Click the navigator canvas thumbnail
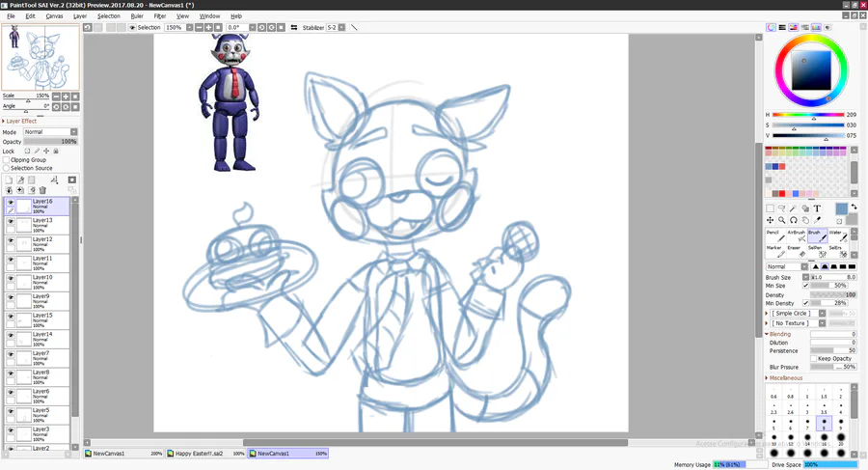 [41, 58]
